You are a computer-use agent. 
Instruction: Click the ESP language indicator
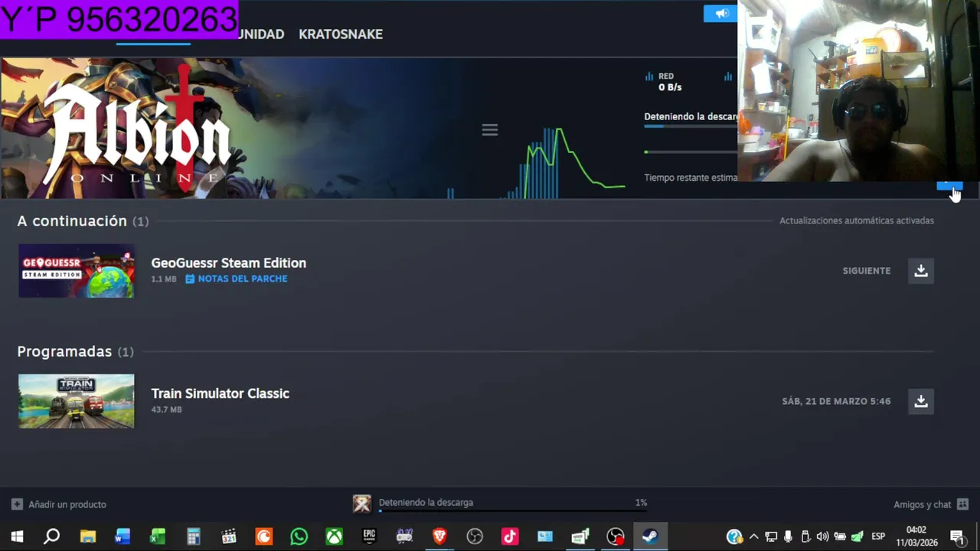[878, 536]
